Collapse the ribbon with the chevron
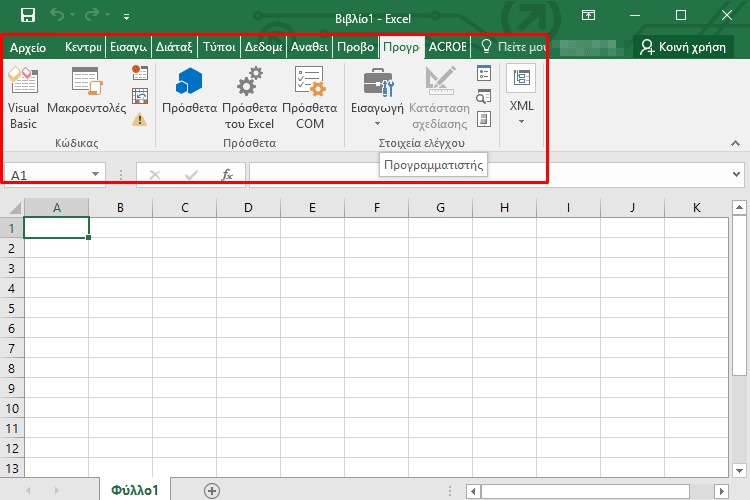 (x=735, y=143)
